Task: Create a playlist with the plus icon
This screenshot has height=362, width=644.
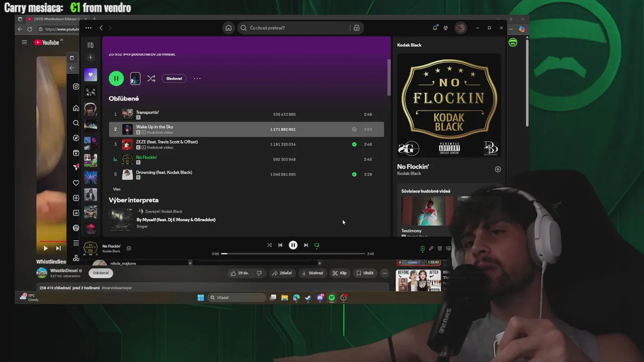Action: point(91,57)
